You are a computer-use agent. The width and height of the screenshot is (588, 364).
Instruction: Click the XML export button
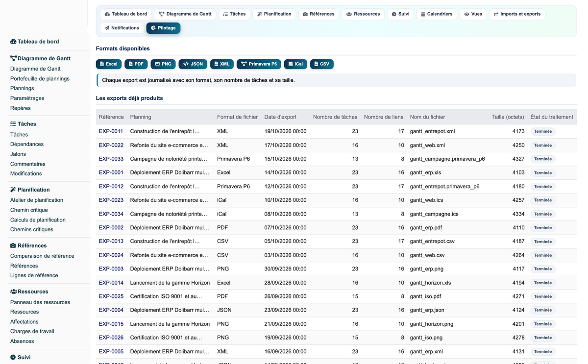point(222,64)
